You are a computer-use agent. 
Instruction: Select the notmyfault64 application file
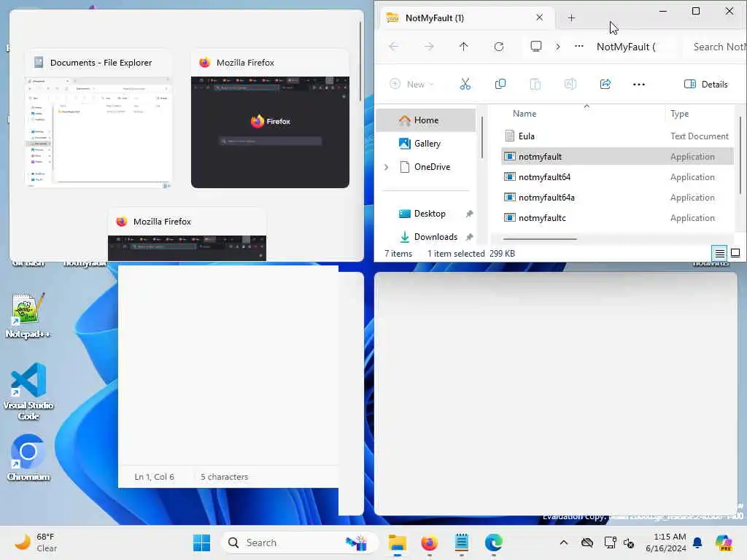click(617, 177)
